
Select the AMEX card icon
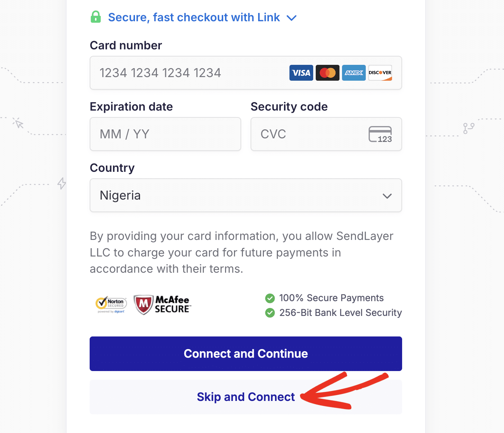tap(354, 72)
